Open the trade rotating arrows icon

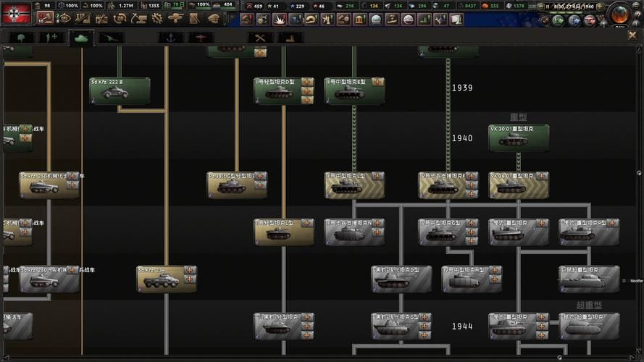120,19
